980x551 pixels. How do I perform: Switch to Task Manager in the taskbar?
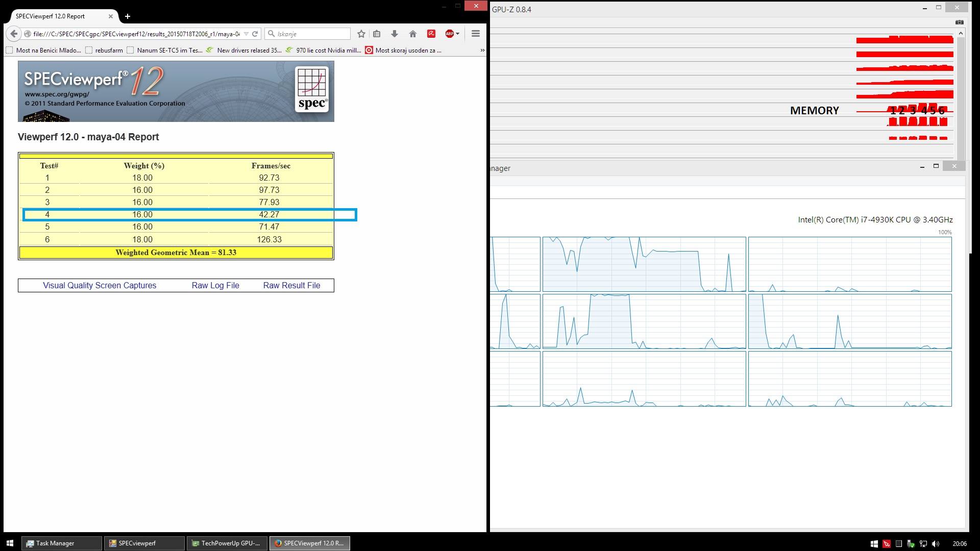click(61, 543)
